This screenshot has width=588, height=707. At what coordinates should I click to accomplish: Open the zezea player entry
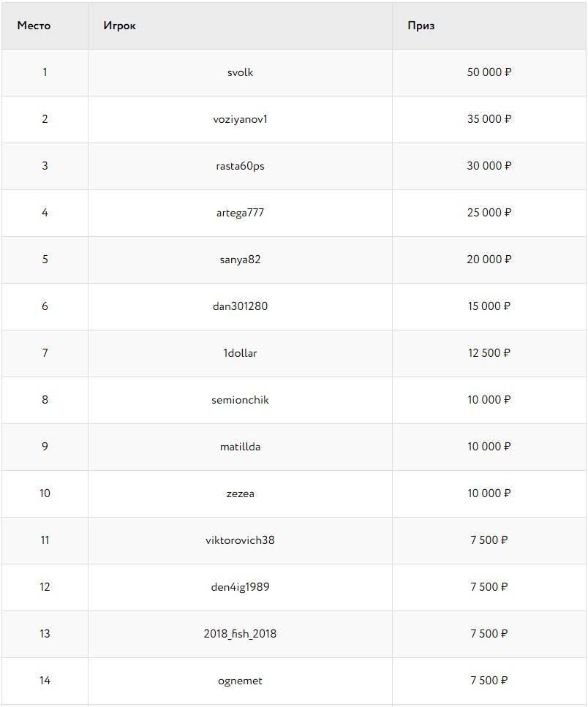(240, 494)
